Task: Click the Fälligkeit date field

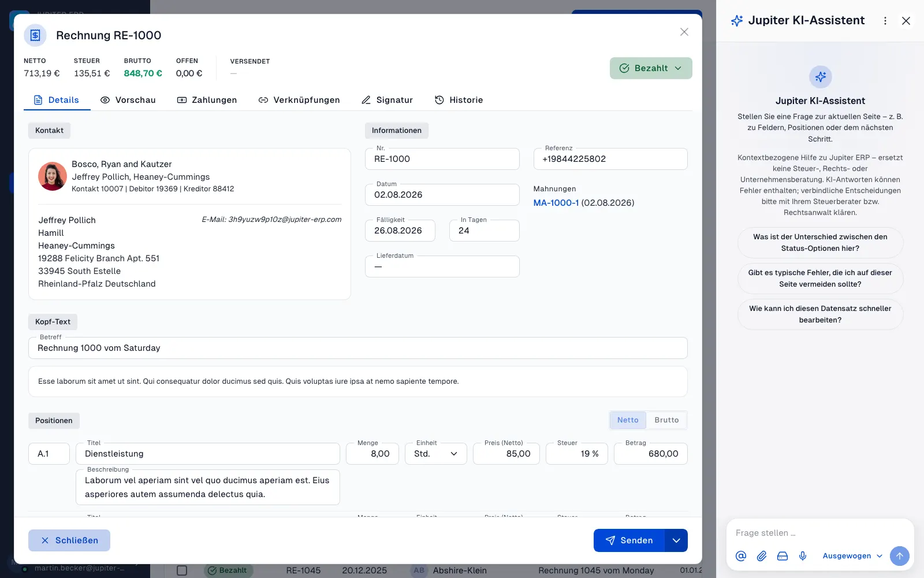Action: (x=400, y=231)
